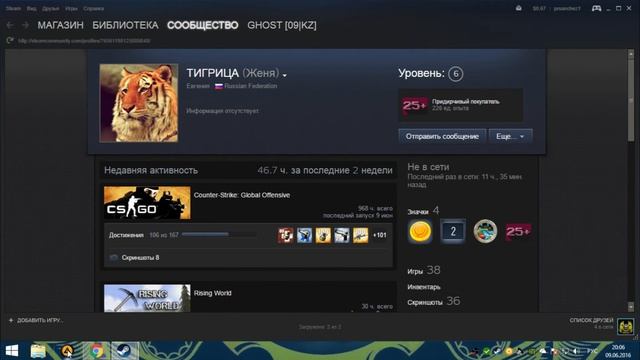Open the Значки badges link
640x360 pixels.
coord(418,211)
